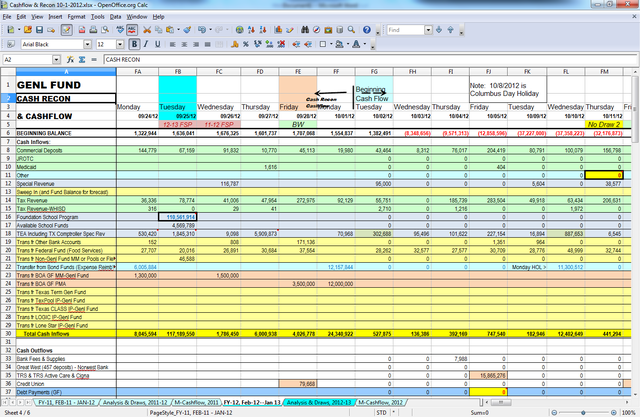This screenshot has width=640, height=417.
Task: Click the Function Wizard icon
Action: (70, 60)
